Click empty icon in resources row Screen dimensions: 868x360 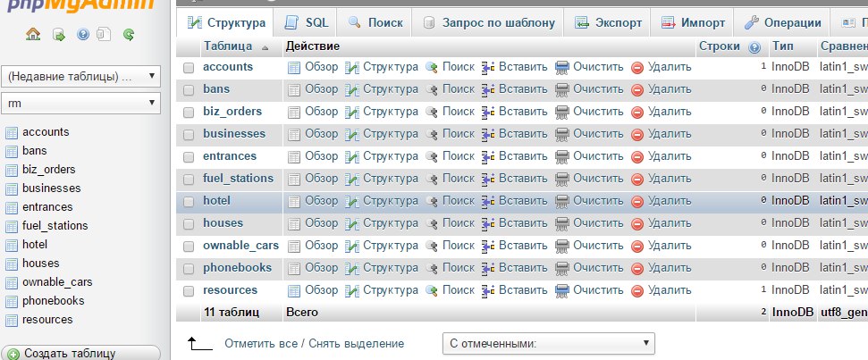562,290
